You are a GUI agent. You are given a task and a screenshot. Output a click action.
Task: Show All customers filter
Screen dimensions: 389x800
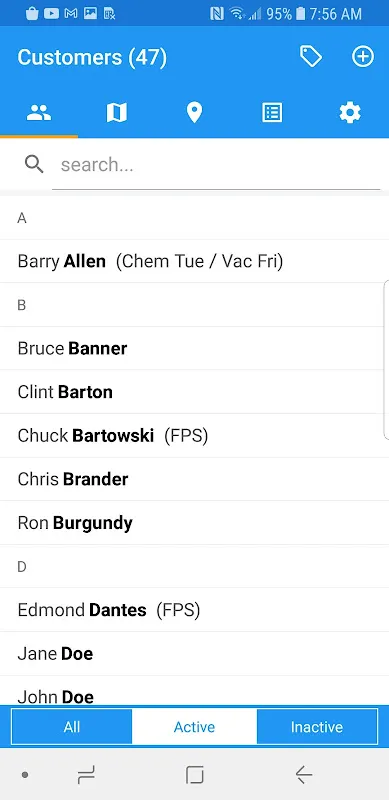coord(72,727)
